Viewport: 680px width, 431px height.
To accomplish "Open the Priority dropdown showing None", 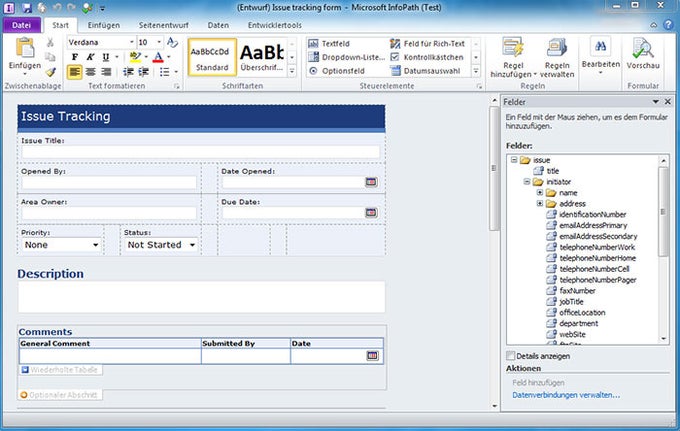I will coord(95,245).
